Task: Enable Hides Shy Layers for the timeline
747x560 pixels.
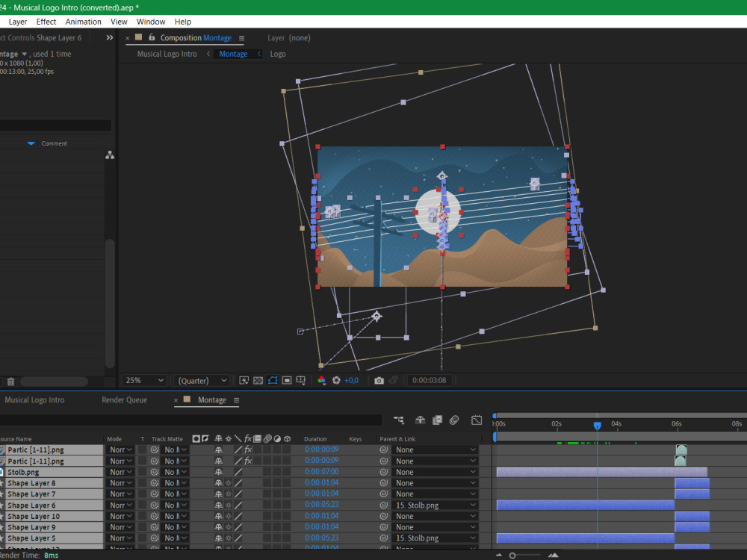Action: tap(419, 420)
